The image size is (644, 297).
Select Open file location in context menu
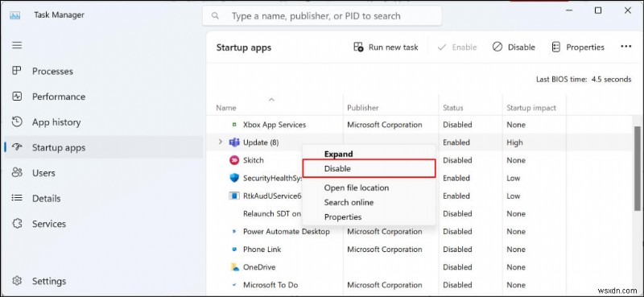357,188
